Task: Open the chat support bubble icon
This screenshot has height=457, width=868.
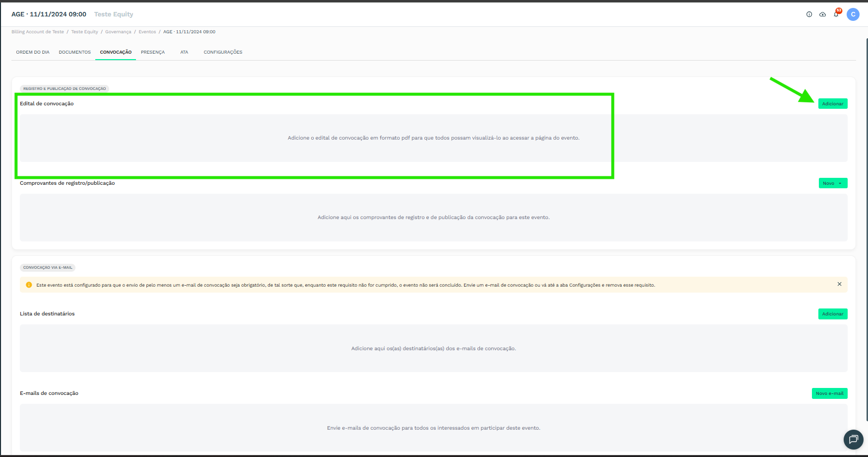Action: click(853, 439)
